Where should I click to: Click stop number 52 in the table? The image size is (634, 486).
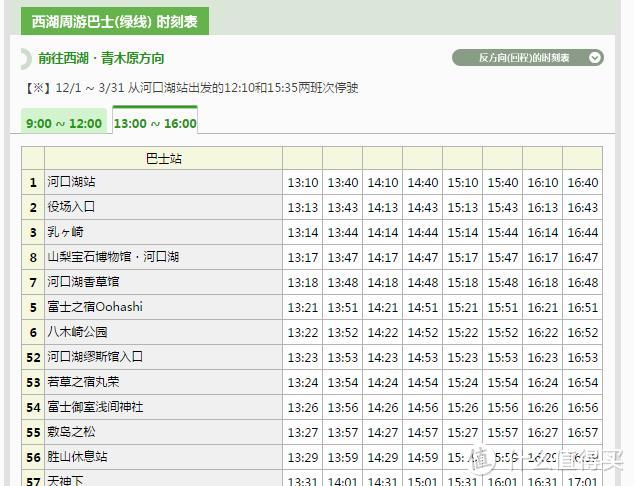click(x=33, y=358)
